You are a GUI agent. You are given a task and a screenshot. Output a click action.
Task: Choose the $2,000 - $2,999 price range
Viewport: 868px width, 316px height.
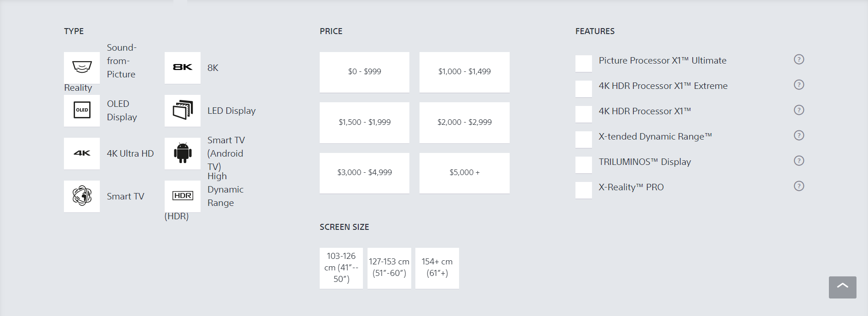point(464,123)
